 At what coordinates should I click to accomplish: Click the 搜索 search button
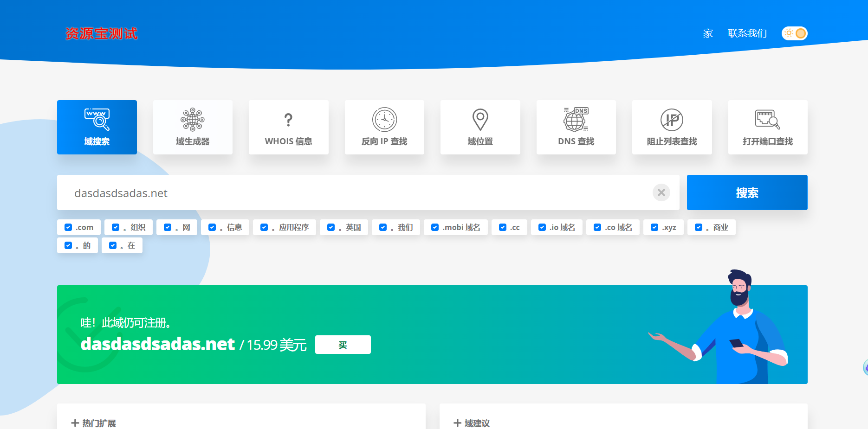747,192
